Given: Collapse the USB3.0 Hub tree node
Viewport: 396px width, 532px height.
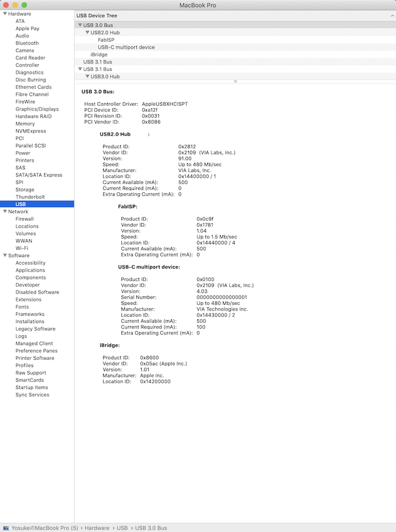Looking at the screenshot, I should tap(87, 76).
